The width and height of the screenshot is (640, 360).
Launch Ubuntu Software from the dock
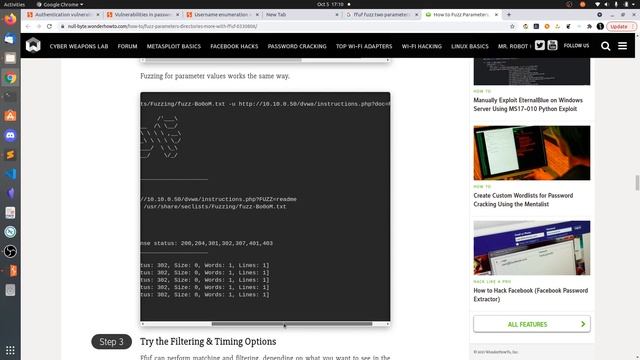click(x=10, y=116)
